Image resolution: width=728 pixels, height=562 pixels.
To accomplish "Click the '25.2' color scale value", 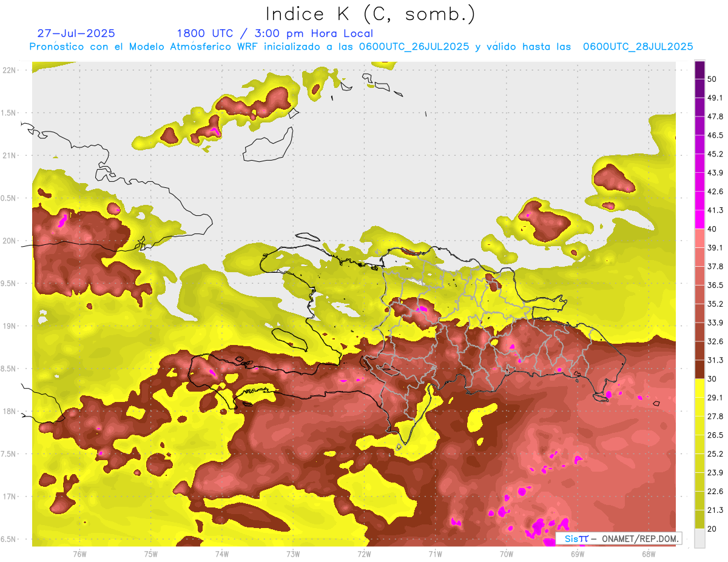I will [715, 454].
